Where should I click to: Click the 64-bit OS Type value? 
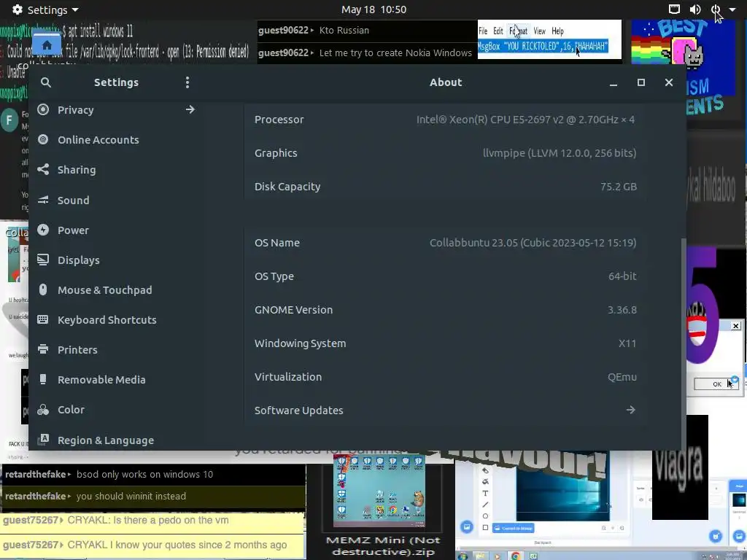(622, 276)
